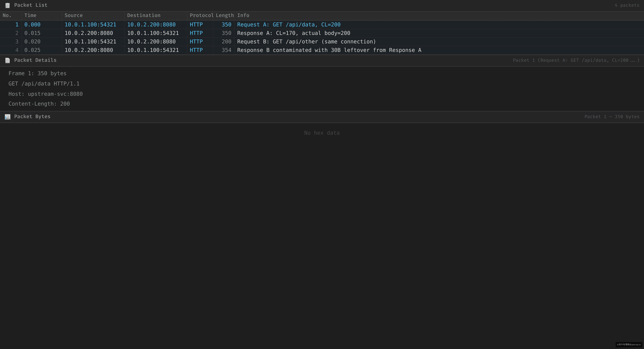Click the Packet List clipboard icon
Image resolution: width=644 pixels, height=349 pixels.
click(7, 5)
